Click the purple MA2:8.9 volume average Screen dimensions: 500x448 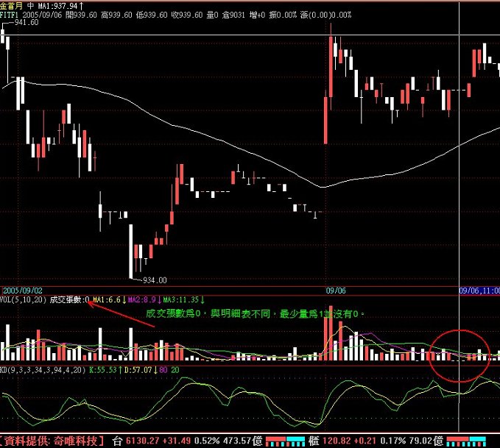(144, 299)
